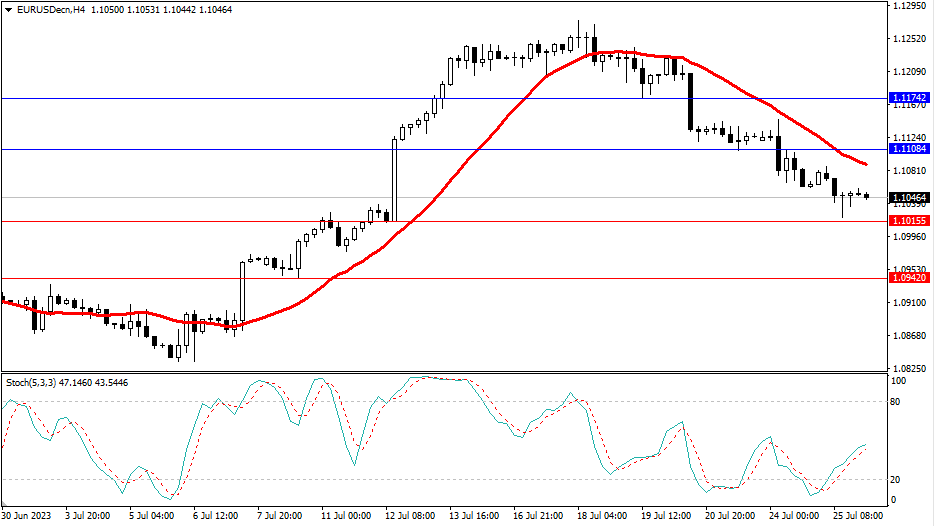
Task: Click the triangle arrow beside EURUSDecn,H4
Action: pos(8,9)
